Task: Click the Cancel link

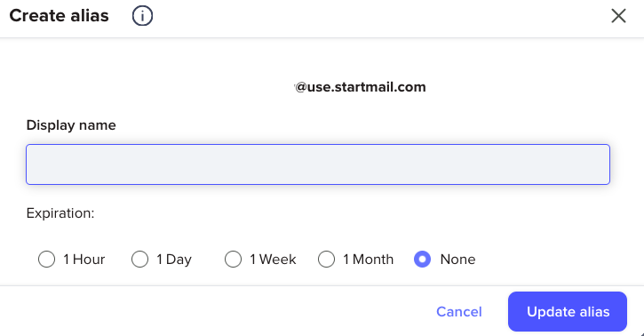Action: (x=458, y=312)
